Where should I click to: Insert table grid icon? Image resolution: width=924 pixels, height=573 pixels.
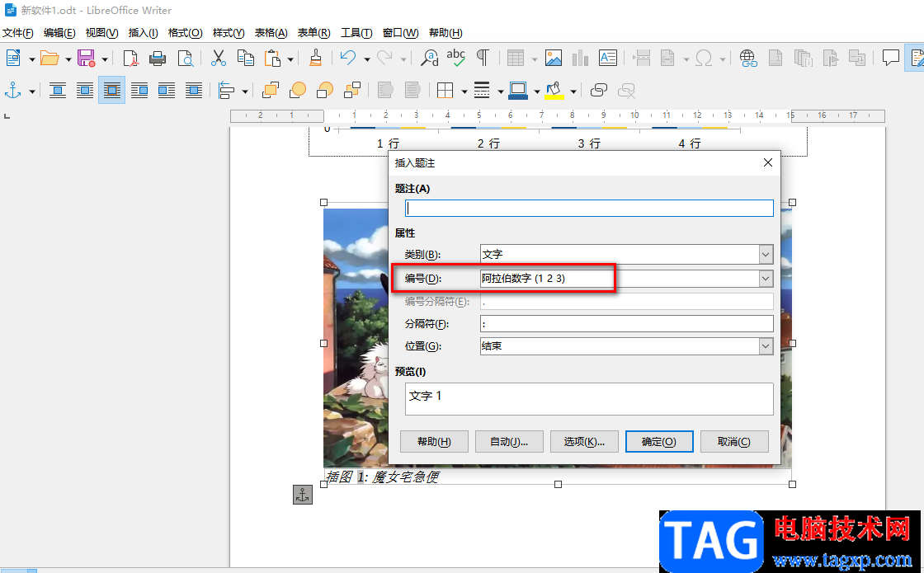(516, 59)
